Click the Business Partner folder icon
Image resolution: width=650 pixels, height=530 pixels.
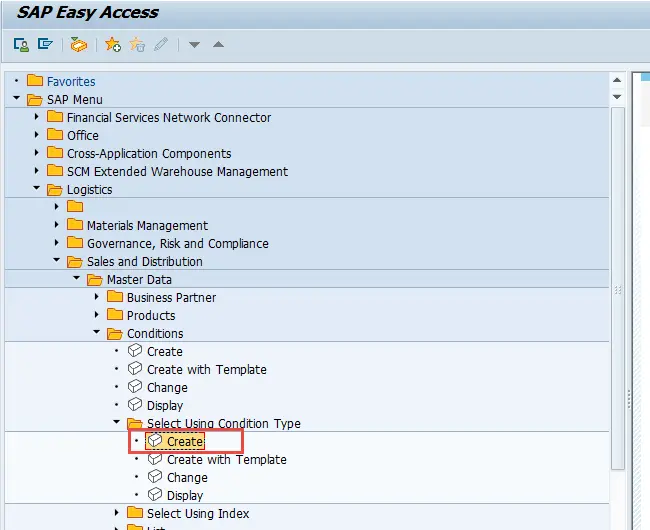click(115, 297)
